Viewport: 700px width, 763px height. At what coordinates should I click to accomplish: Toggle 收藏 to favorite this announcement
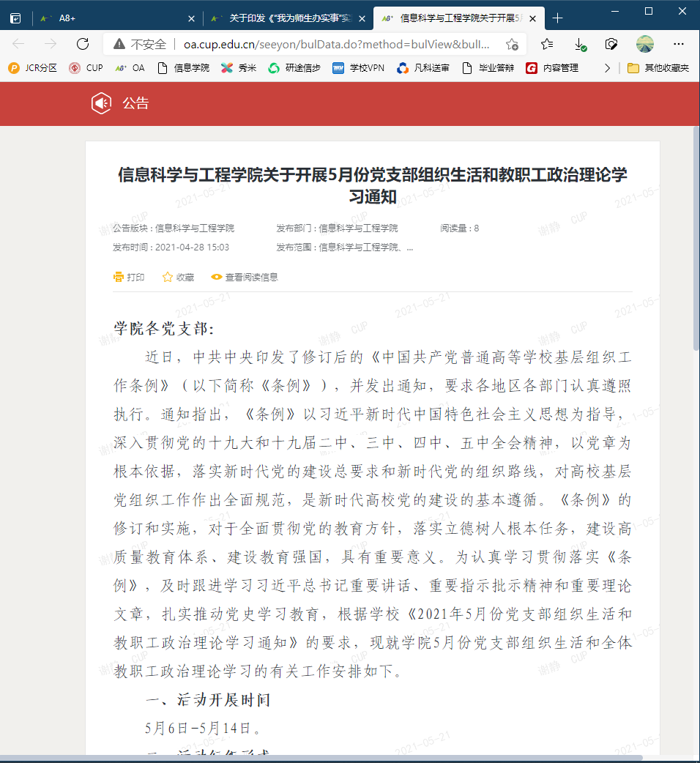coord(176,277)
